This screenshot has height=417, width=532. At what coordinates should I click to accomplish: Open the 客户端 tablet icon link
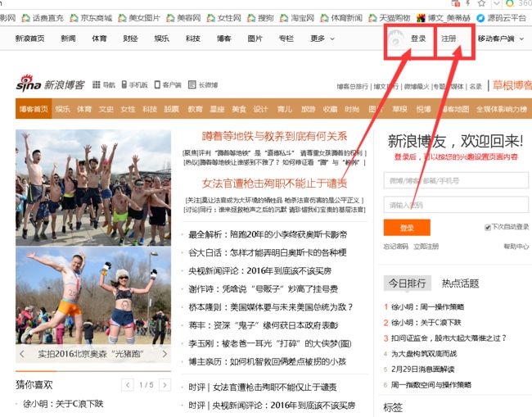coord(168,84)
